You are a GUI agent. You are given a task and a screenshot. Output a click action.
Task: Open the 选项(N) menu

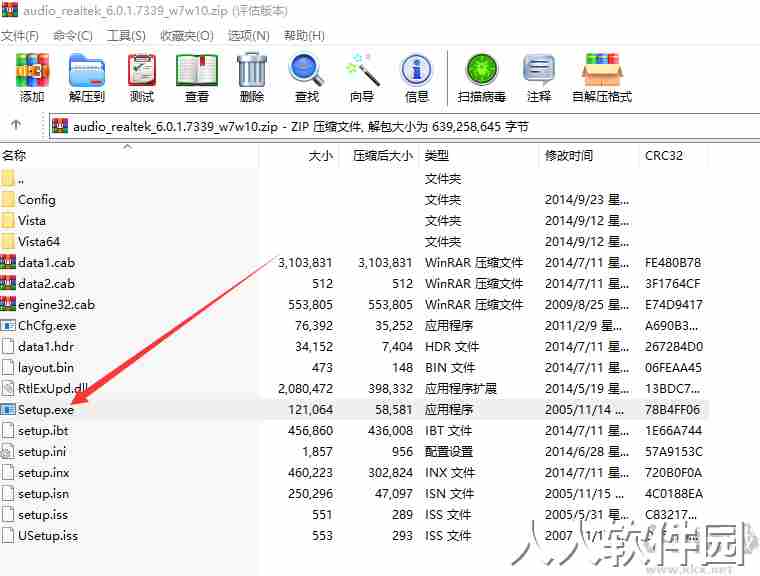tap(248, 35)
